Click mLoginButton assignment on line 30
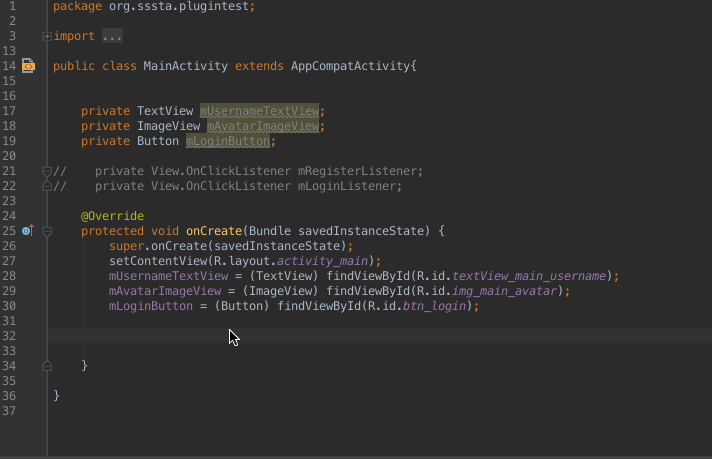The height and width of the screenshot is (459, 712). (x=151, y=306)
